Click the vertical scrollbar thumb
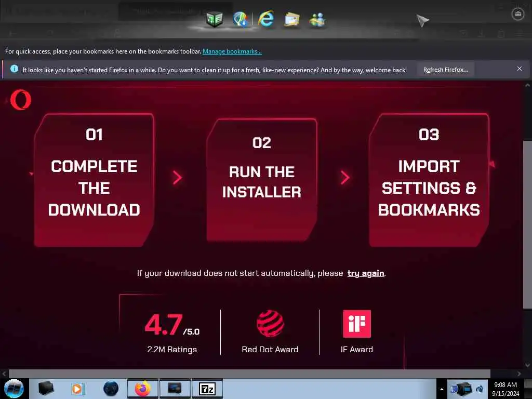This screenshot has width=532, height=399. 527,224
